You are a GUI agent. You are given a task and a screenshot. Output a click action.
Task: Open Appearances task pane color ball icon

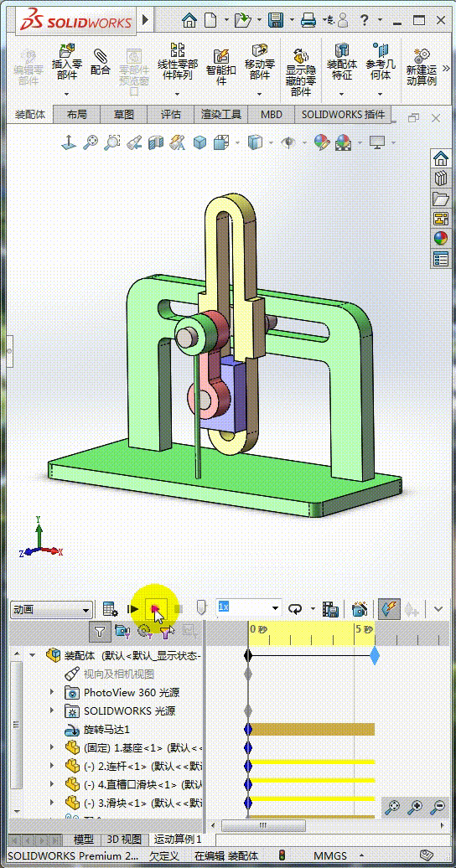(440, 239)
